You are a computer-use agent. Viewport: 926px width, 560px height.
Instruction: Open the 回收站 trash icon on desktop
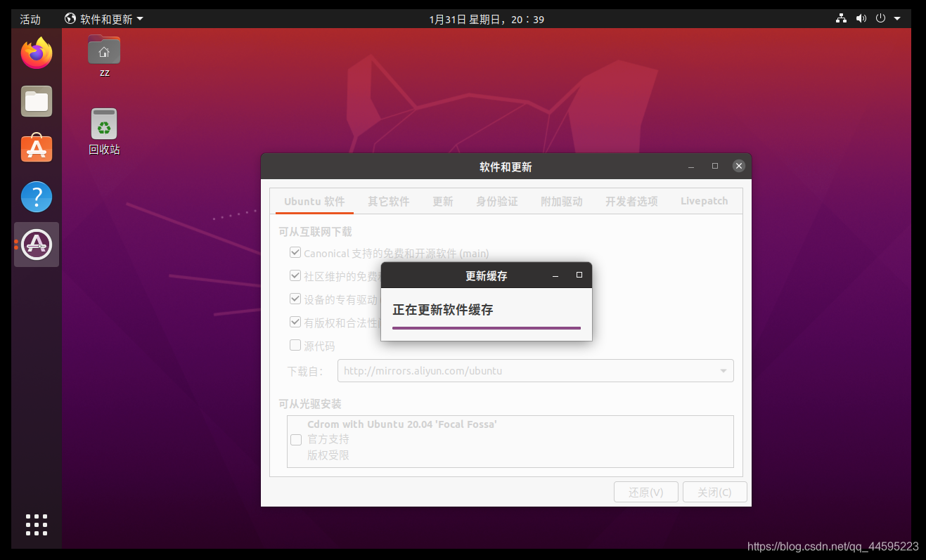click(x=104, y=132)
